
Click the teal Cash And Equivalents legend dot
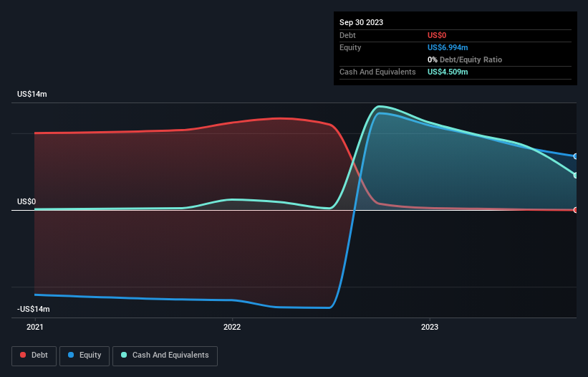[x=124, y=355]
